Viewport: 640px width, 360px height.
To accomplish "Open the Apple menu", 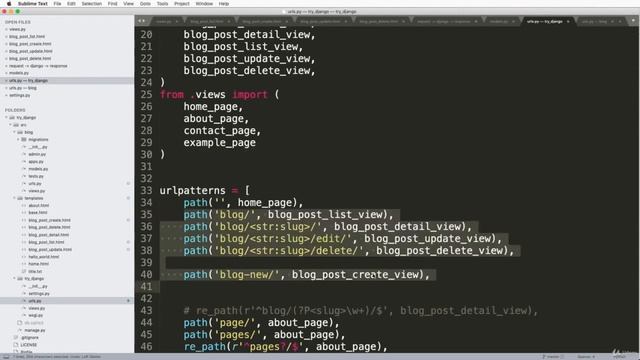I will coord(9,4).
